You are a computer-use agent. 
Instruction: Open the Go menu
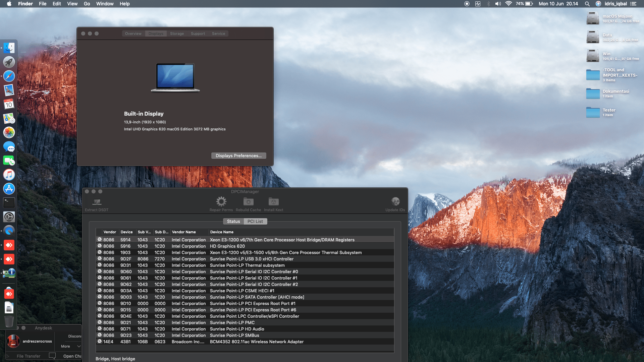click(87, 4)
